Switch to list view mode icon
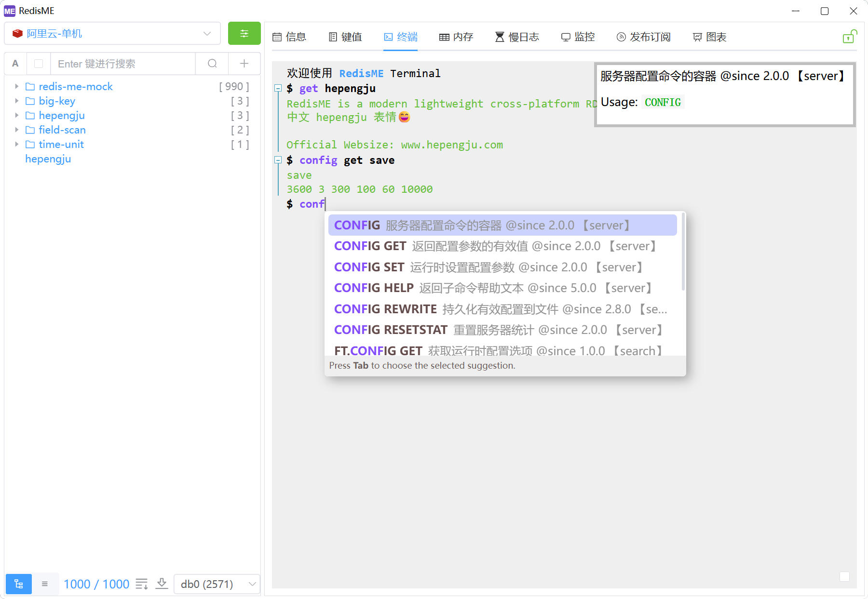 pyautogui.click(x=45, y=584)
